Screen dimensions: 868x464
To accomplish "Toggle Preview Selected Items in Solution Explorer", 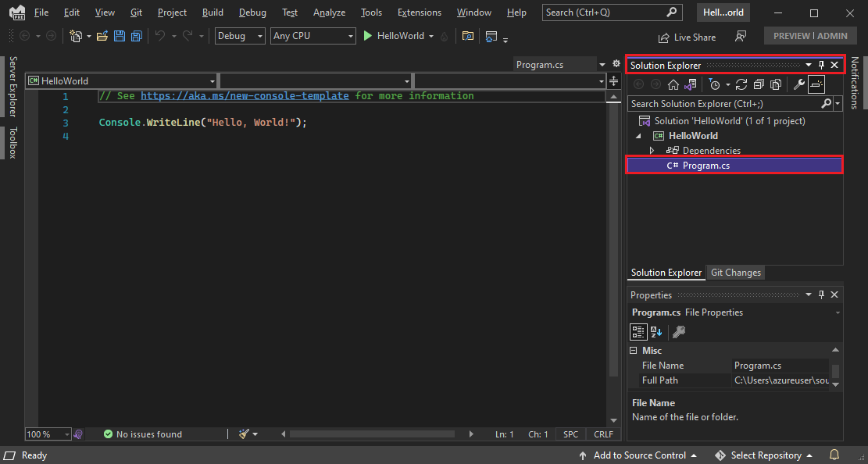I will [x=816, y=84].
